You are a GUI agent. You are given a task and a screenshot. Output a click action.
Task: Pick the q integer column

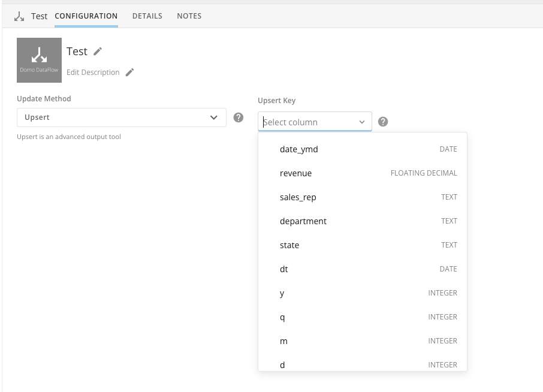point(363,317)
